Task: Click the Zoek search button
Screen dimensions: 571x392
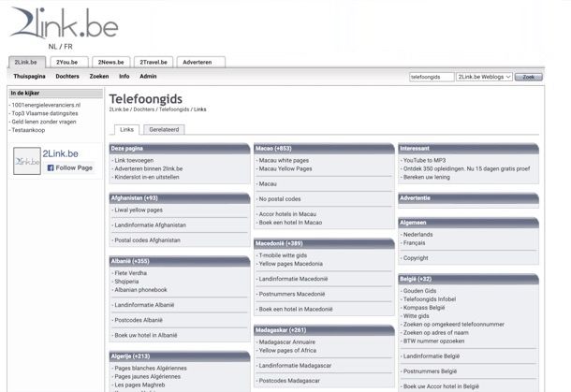Action: click(528, 77)
